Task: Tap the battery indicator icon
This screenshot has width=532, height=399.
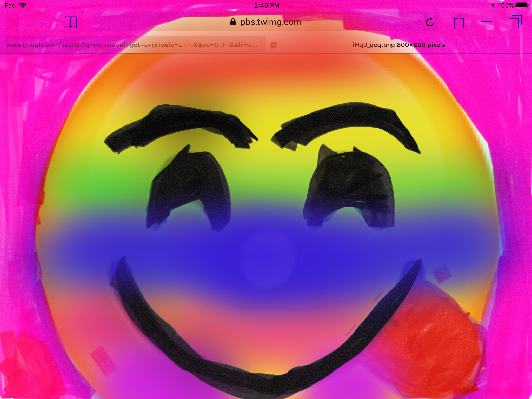Action: coord(522,5)
